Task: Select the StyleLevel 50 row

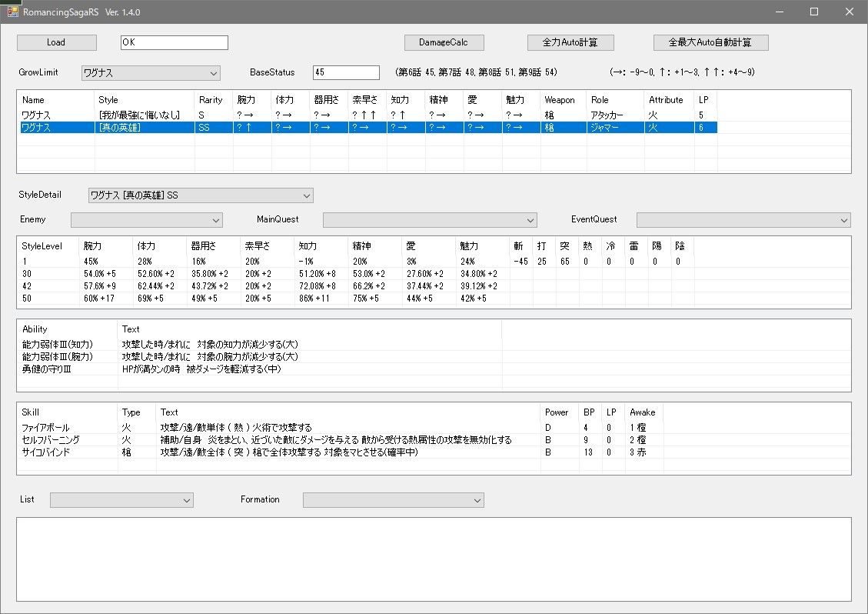Action: [x=357, y=298]
